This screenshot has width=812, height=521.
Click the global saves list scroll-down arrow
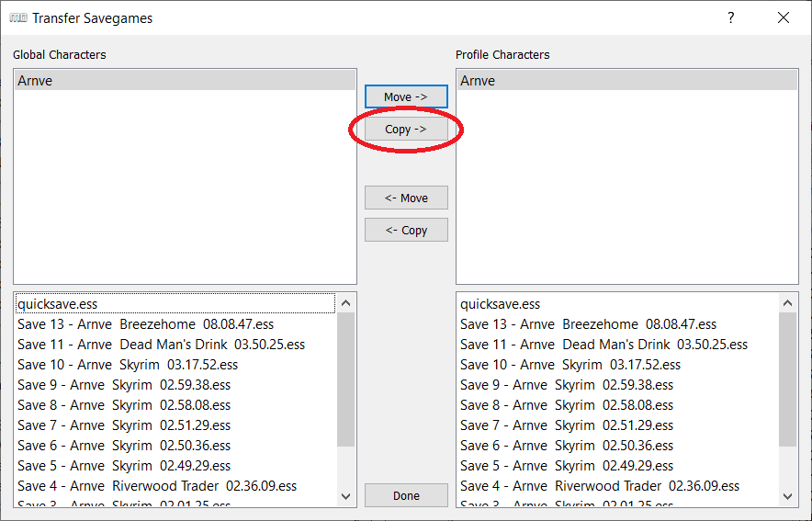(x=346, y=496)
